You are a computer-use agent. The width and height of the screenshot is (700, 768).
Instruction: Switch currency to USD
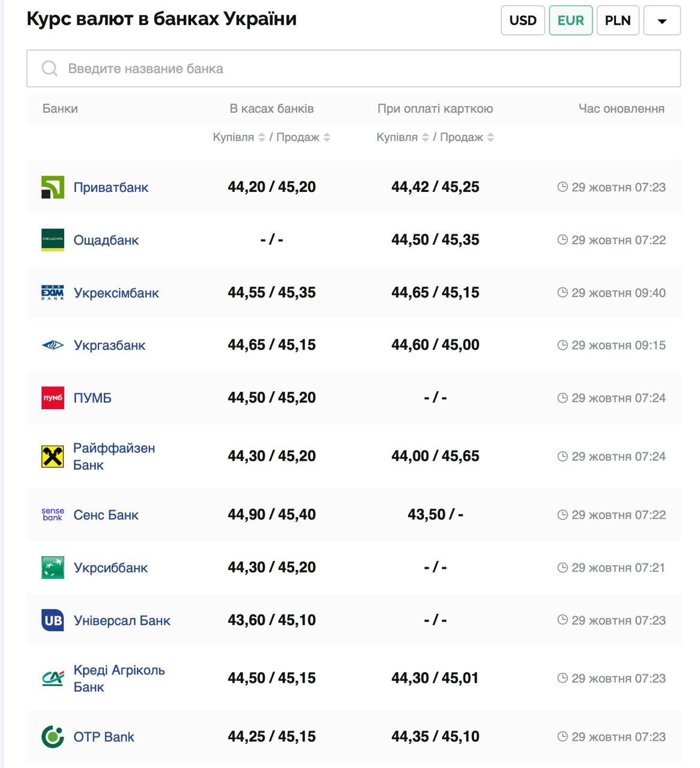522,20
